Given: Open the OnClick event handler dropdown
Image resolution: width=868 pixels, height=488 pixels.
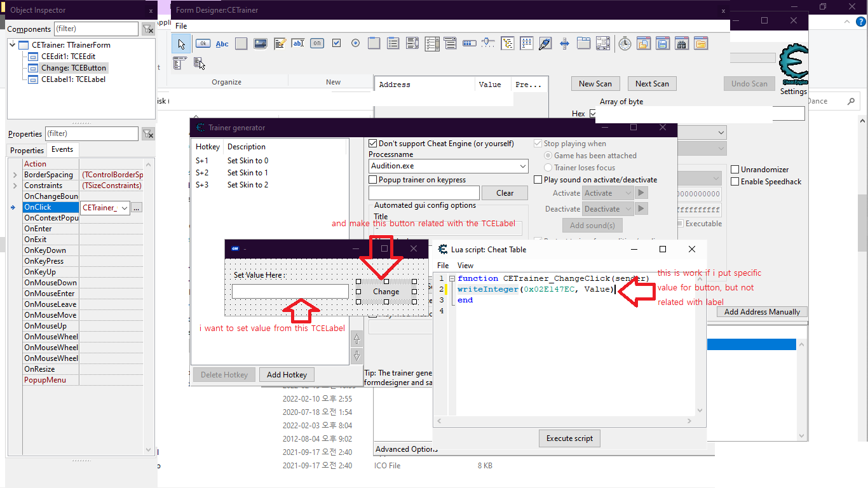Looking at the screenshot, I should (125, 208).
